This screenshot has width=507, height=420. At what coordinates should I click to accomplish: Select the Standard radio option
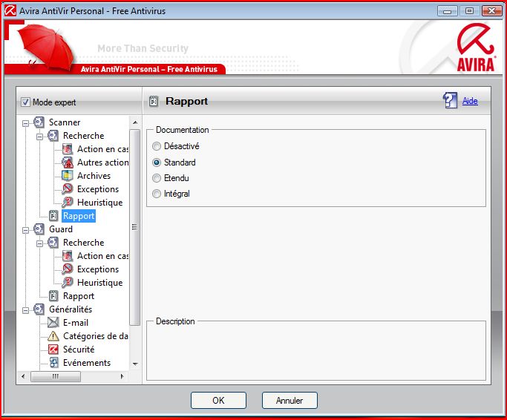pyautogui.click(x=157, y=163)
